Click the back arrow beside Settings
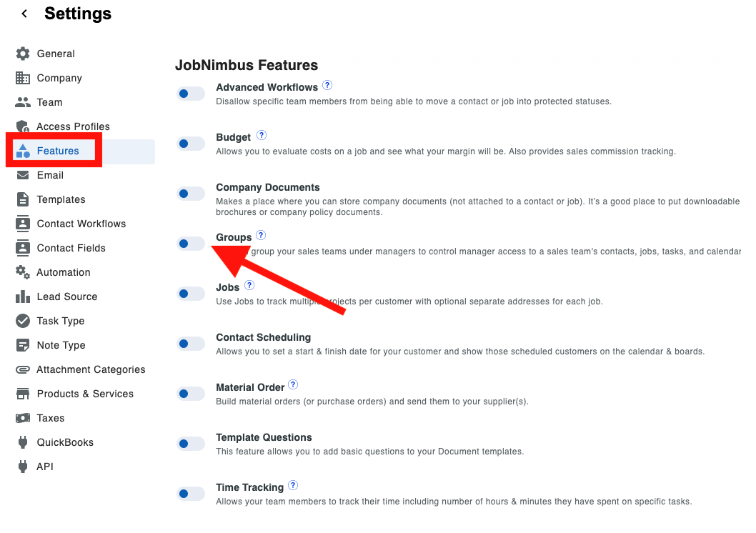The image size is (756, 533). click(24, 14)
